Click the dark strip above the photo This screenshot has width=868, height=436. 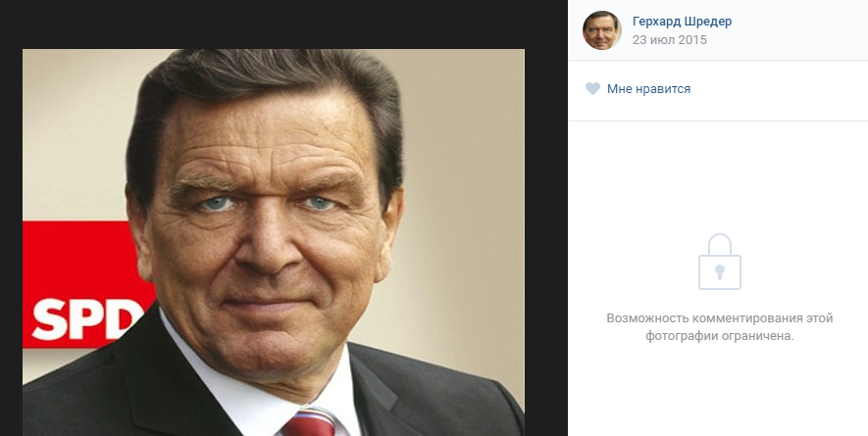point(275,24)
